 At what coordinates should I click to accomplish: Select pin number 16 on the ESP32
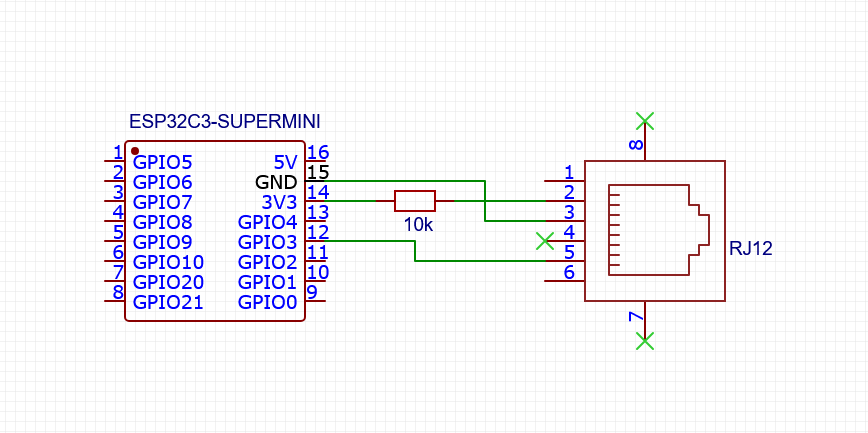(318, 152)
